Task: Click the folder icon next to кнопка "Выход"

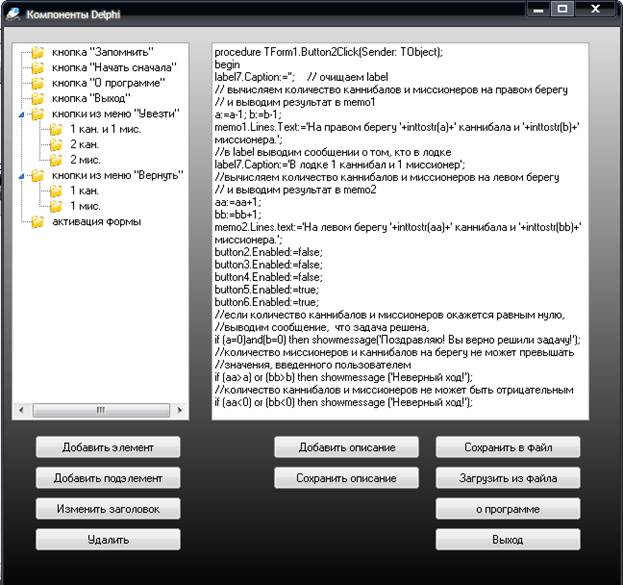Action: click(39, 99)
